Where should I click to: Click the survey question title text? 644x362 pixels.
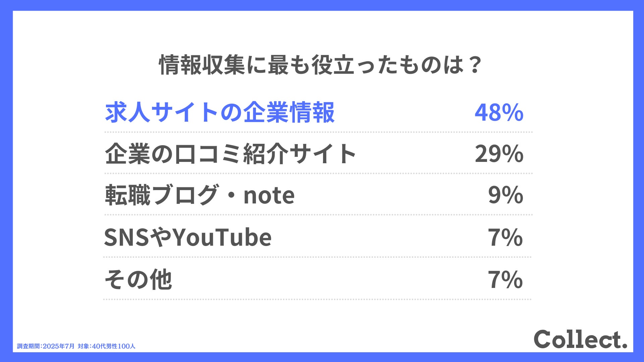tap(320, 65)
